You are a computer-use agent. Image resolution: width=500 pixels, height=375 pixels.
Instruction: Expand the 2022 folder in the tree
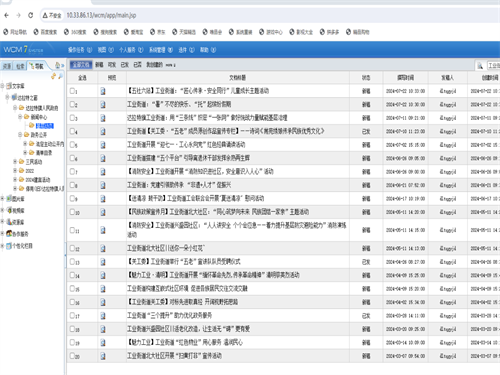tap(15, 171)
